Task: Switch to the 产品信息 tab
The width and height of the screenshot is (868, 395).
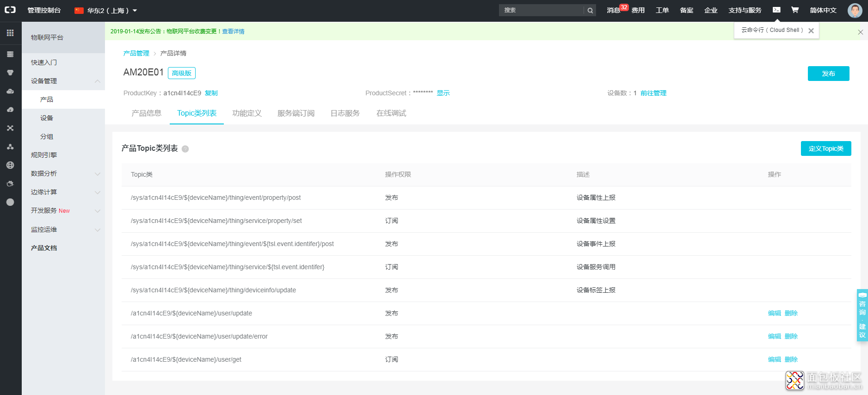Action: (x=146, y=113)
